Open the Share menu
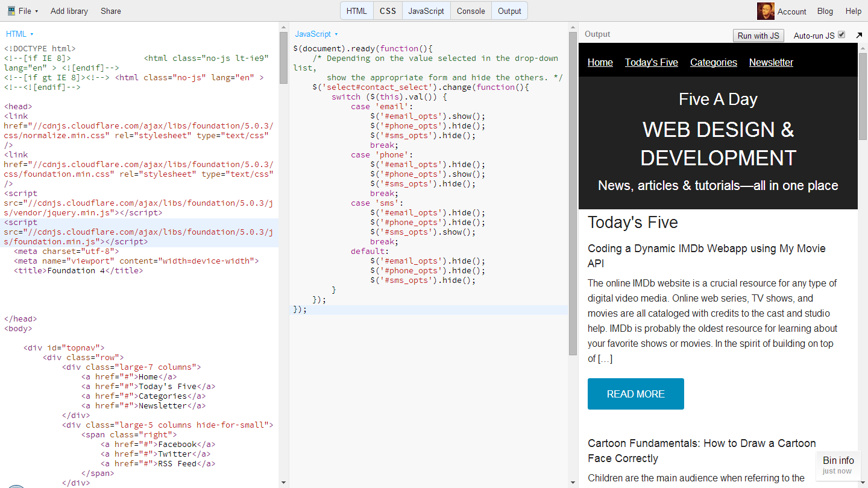Screen dimensions: 868x488 111,11
